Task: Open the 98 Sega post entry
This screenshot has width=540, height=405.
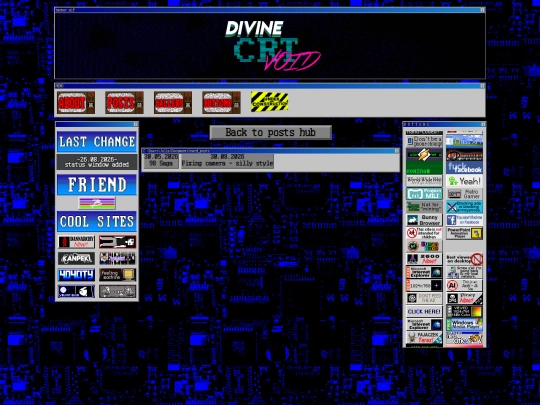Action: tap(161, 160)
